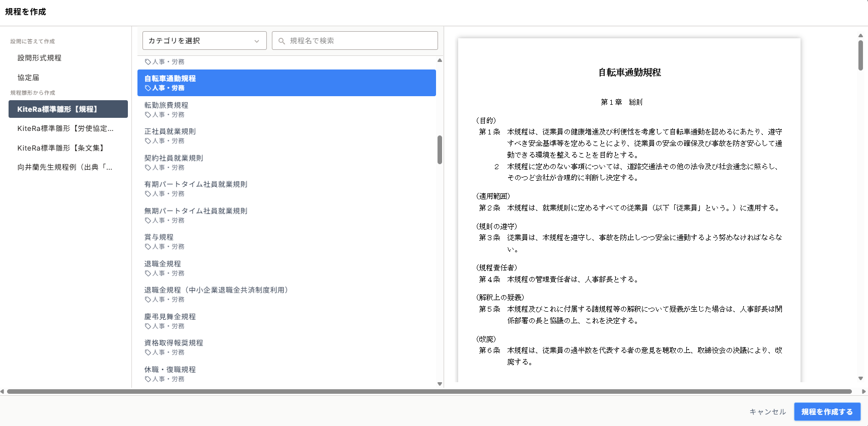Click the tag icon under 賞与規程
Image resolution: width=868 pixels, height=426 pixels.
[148, 247]
